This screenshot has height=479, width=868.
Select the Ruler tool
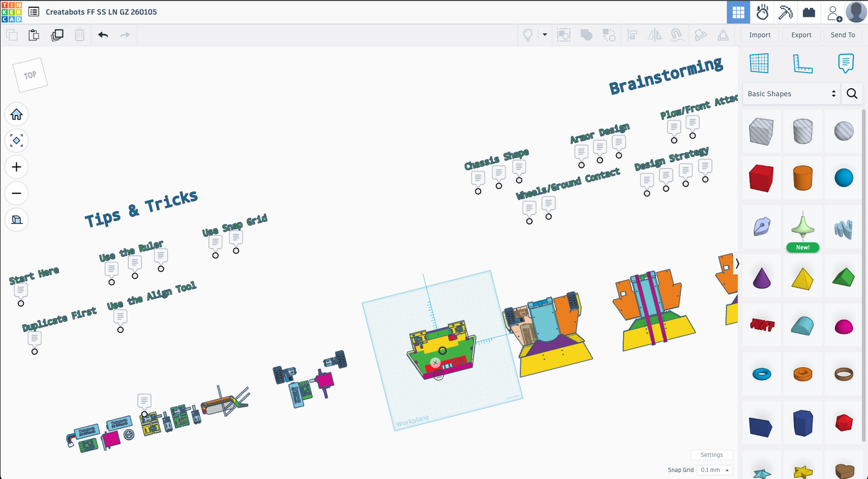point(803,63)
